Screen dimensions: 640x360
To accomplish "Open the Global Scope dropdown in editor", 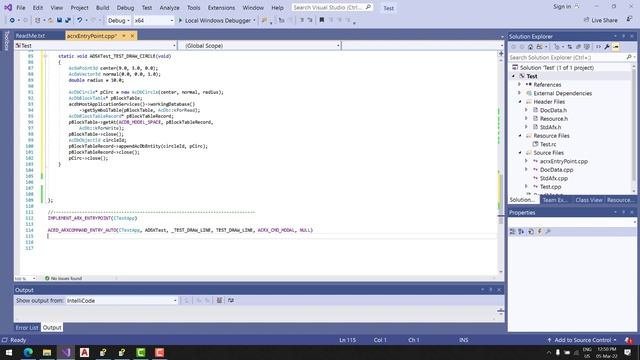I will 261,46.
